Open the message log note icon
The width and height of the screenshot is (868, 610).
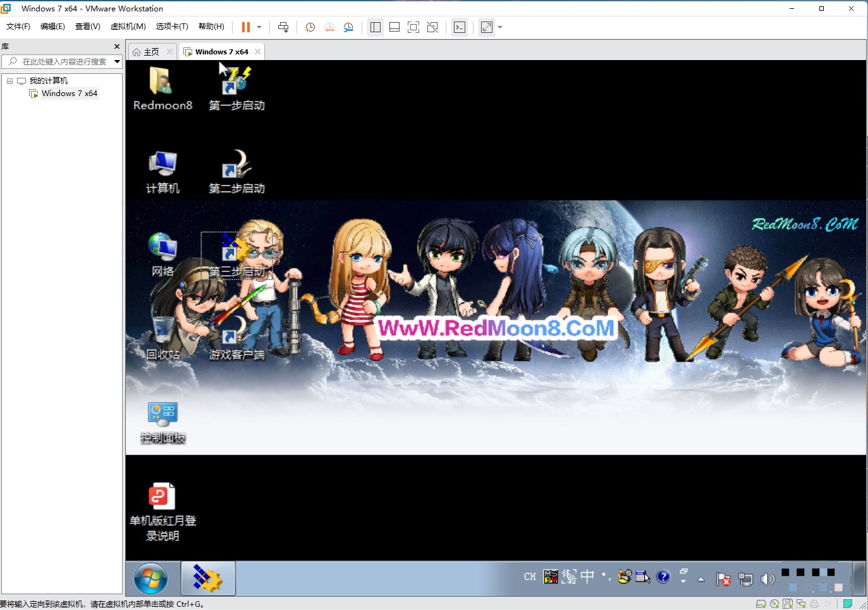pyautogui.click(x=848, y=604)
